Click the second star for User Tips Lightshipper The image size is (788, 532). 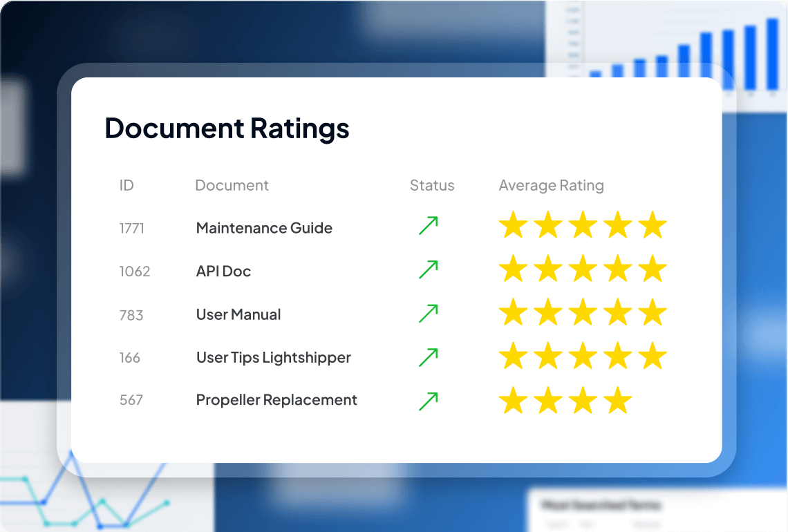coord(548,357)
